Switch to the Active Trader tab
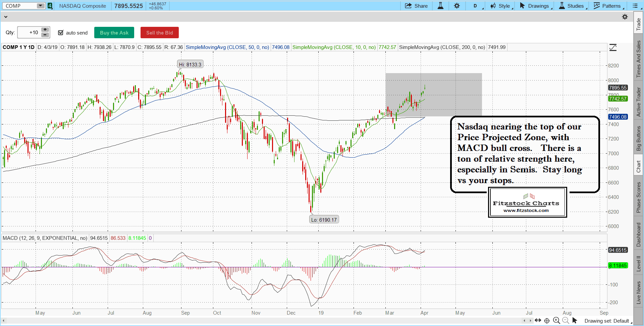This screenshot has height=326, width=644. coord(639,102)
